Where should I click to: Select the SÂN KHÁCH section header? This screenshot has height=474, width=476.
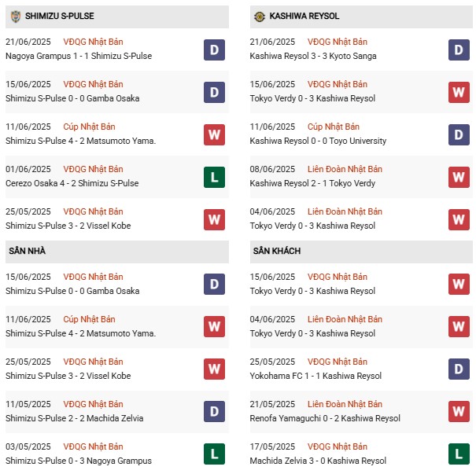[361, 251]
